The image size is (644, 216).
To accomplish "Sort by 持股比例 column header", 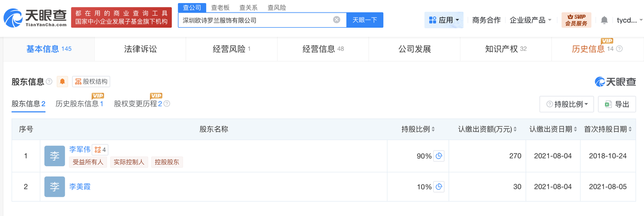I will click(418, 129).
